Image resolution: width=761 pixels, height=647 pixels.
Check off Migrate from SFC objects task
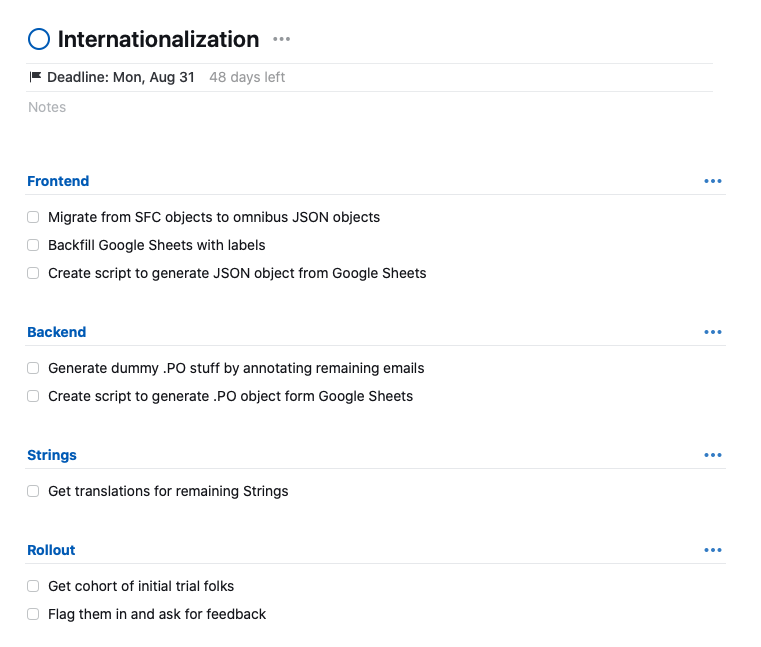tap(33, 217)
